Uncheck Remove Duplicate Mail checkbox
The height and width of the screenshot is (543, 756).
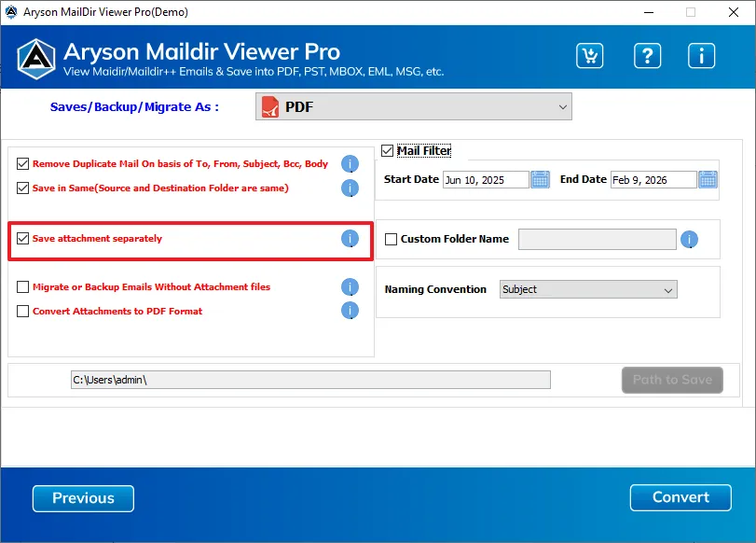pyautogui.click(x=22, y=164)
